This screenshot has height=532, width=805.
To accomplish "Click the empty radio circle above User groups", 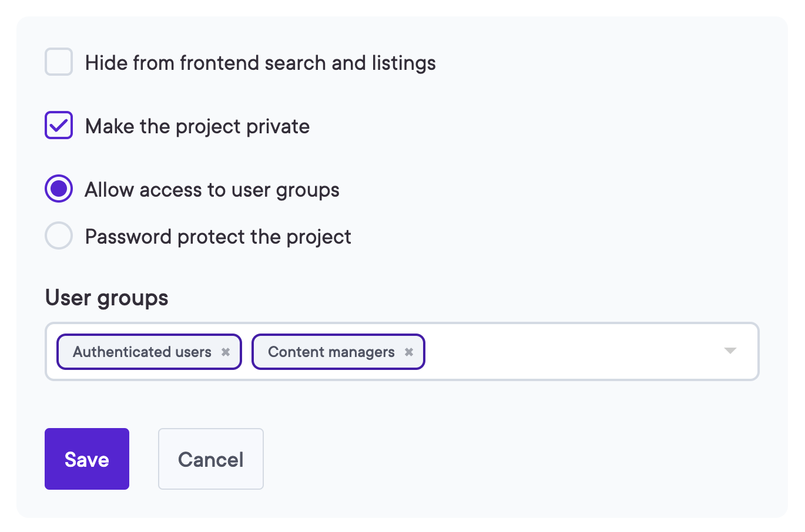I will (x=59, y=236).
